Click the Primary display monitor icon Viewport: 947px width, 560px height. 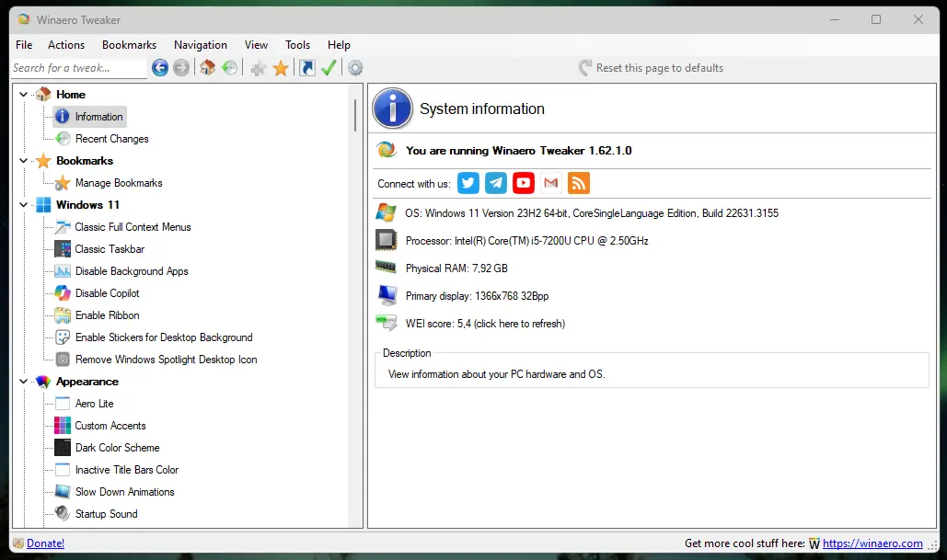tap(387, 295)
